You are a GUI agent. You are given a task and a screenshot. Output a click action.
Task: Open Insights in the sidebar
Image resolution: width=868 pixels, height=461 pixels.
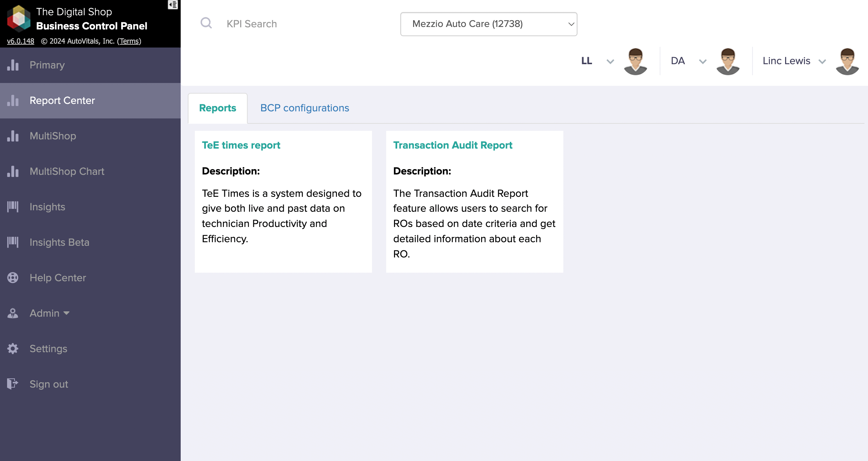(x=90, y=207)
